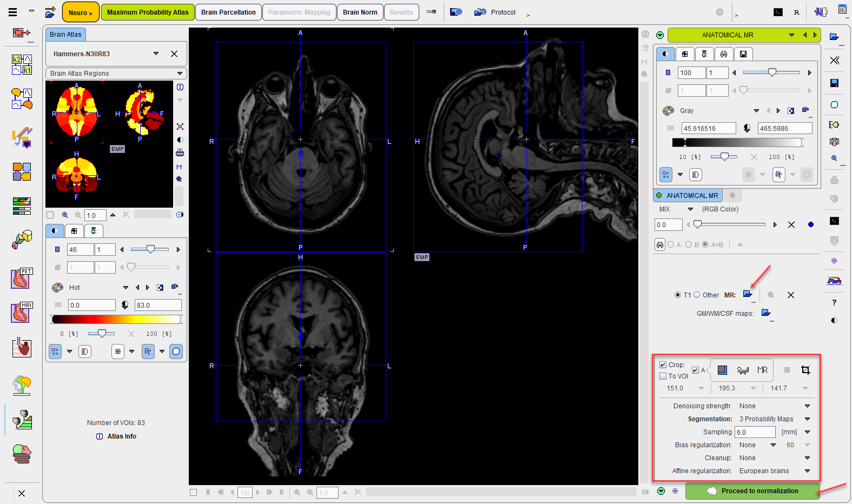Switch to Brain Parcellation tab
Image resolution: width=852 pixels, height=504 pixels.
(228, 12)
